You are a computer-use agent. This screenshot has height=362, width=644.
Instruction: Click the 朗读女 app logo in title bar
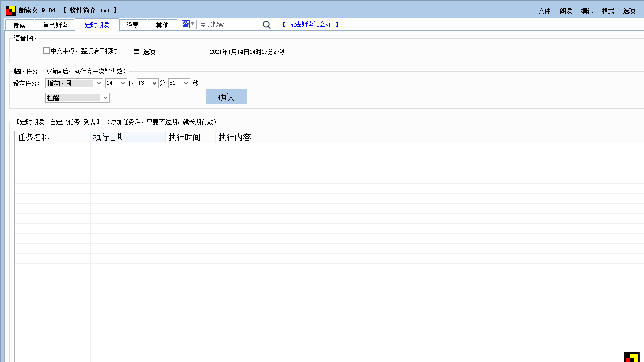point(11,11)
